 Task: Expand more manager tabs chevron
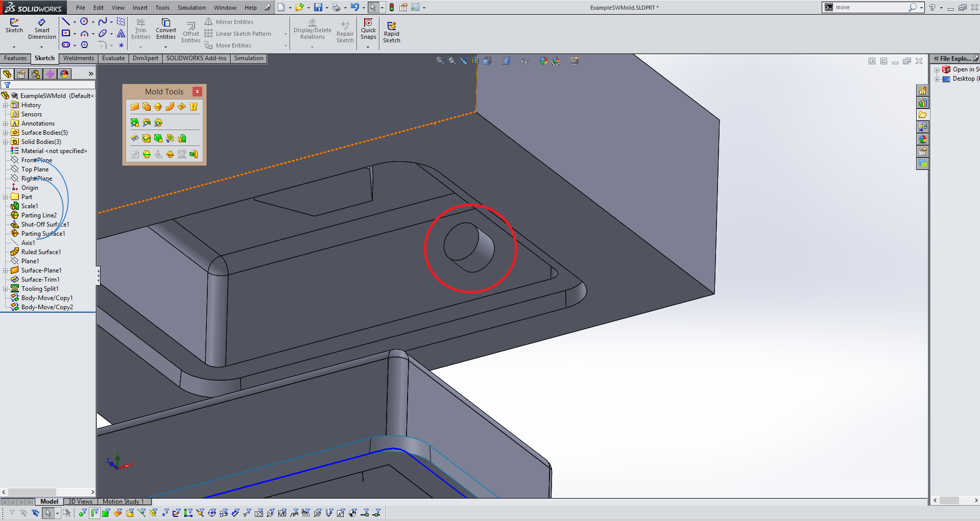tap(91, 74)
